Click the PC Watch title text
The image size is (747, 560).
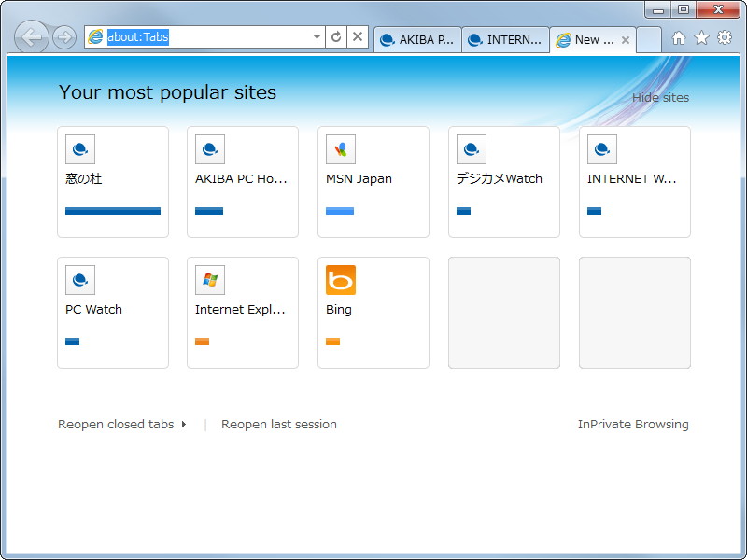pyautogui.click(x=94, y=310)
